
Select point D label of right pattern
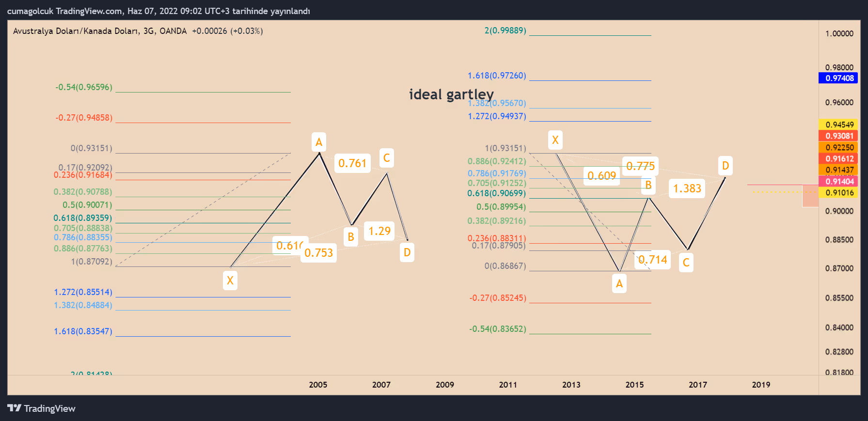pyautogui.click(x=725, y=166)
